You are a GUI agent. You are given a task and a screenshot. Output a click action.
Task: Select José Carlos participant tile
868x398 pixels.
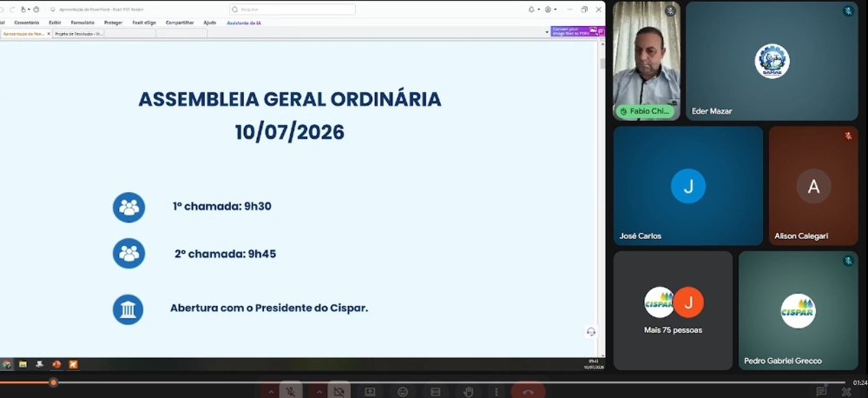pyautogui.click(x=688, y=186)
